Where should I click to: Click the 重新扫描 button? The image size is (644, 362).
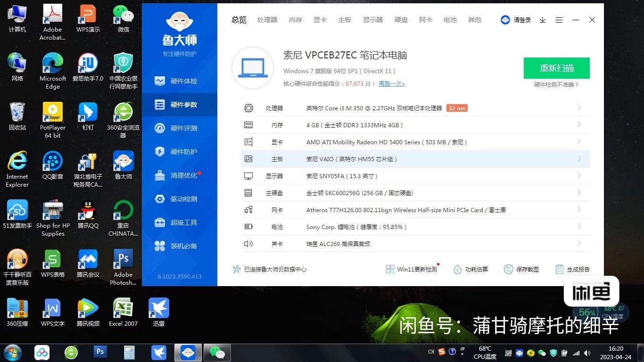557,68
